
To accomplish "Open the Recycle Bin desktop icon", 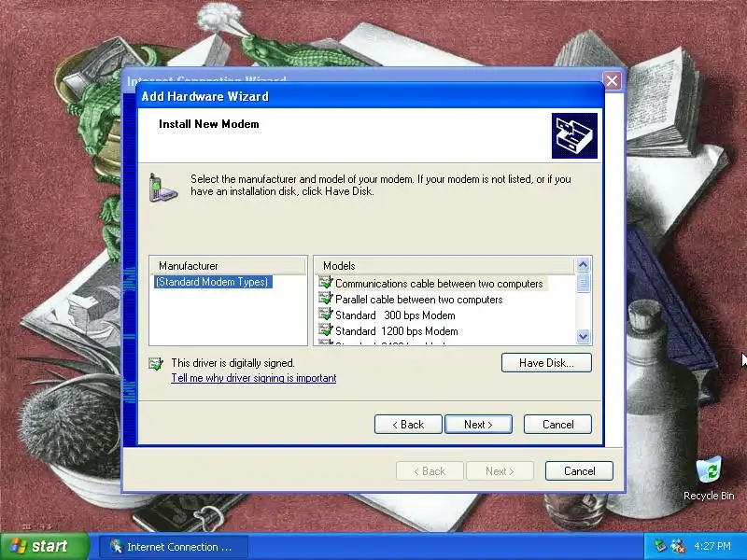I will click(709, 478).
